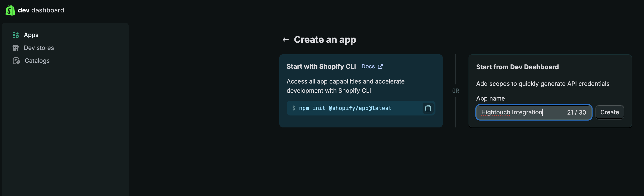The image size is (644, 196).
Task: Click the Create an app page title
Action: (325, 40)
